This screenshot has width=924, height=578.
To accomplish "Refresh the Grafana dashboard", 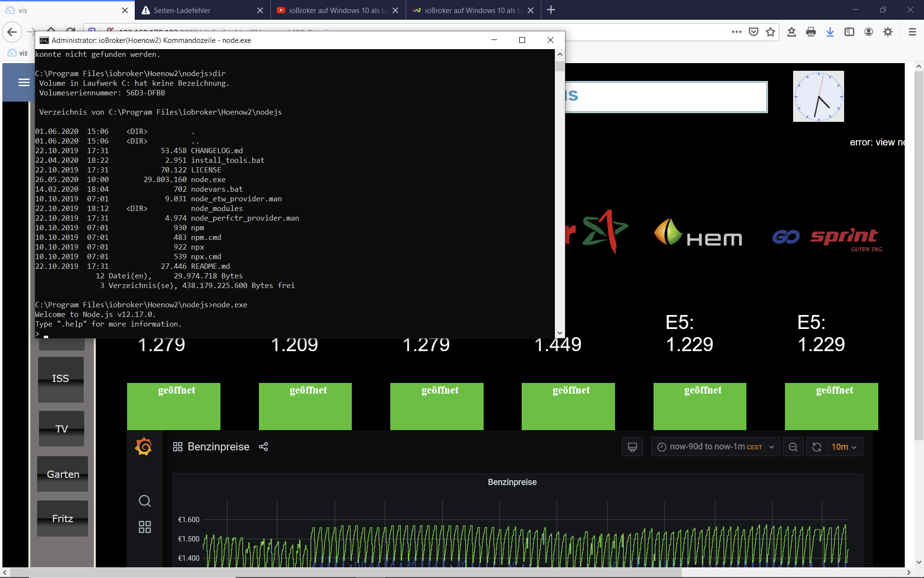I will pos(817,447).
